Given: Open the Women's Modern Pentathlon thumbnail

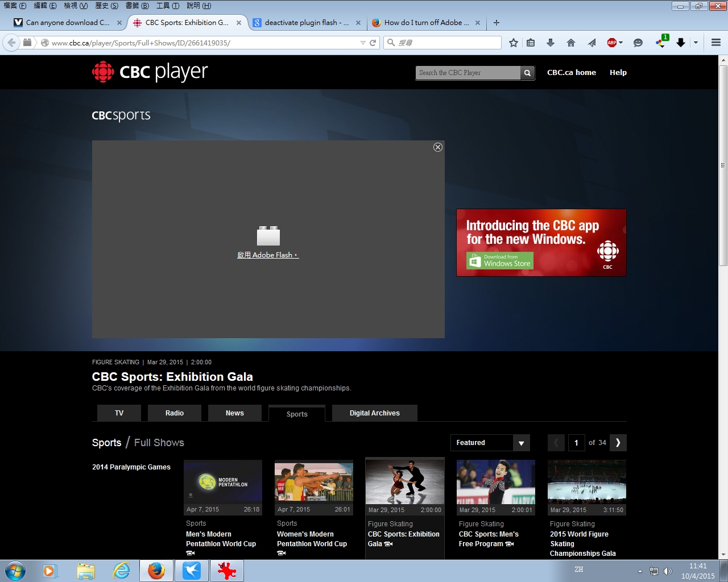Looking at the screenshot, I should pyautogui.click(x=314, y=482).
